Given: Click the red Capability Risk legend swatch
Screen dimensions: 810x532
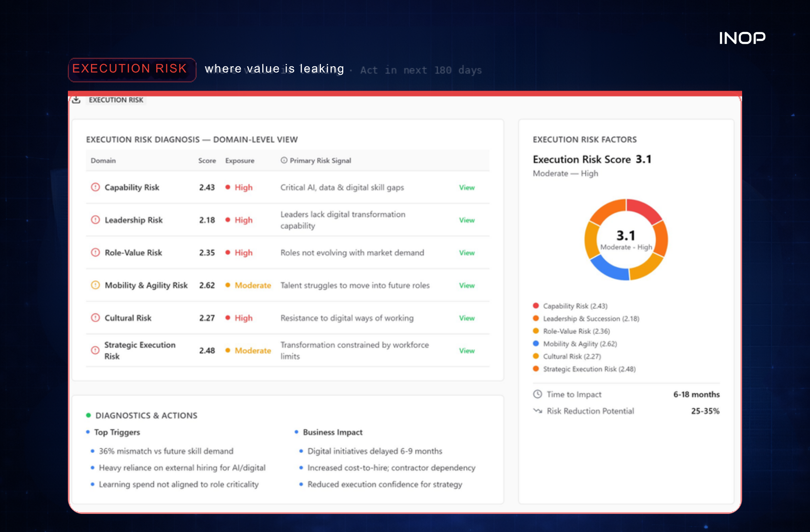Looking at the screenshot, I should point(536,306).
